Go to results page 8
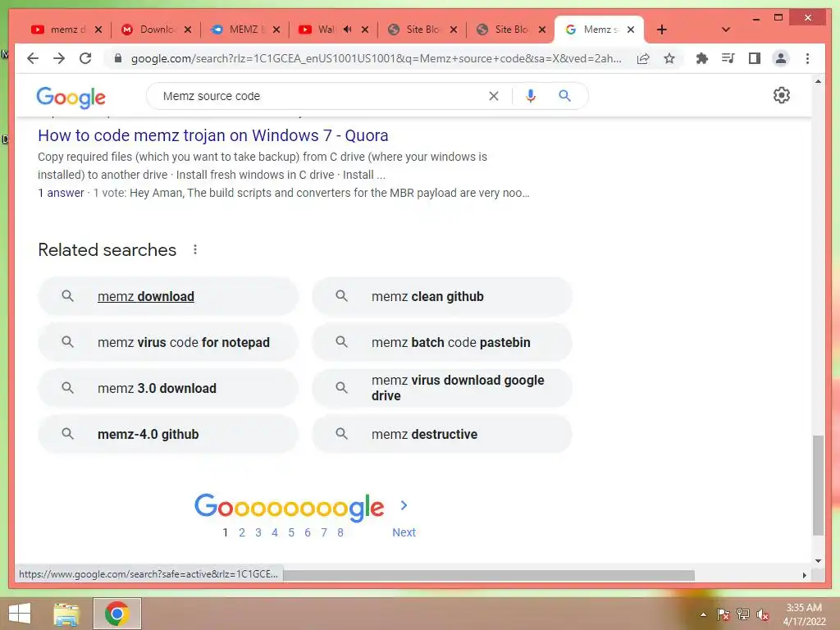The width and height of the screenshot is (840, 630). pos(340,532)
